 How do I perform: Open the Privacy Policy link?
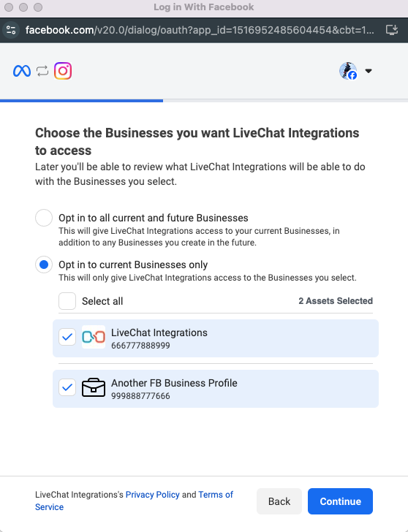pyautogui.click(x=152, y=495)
